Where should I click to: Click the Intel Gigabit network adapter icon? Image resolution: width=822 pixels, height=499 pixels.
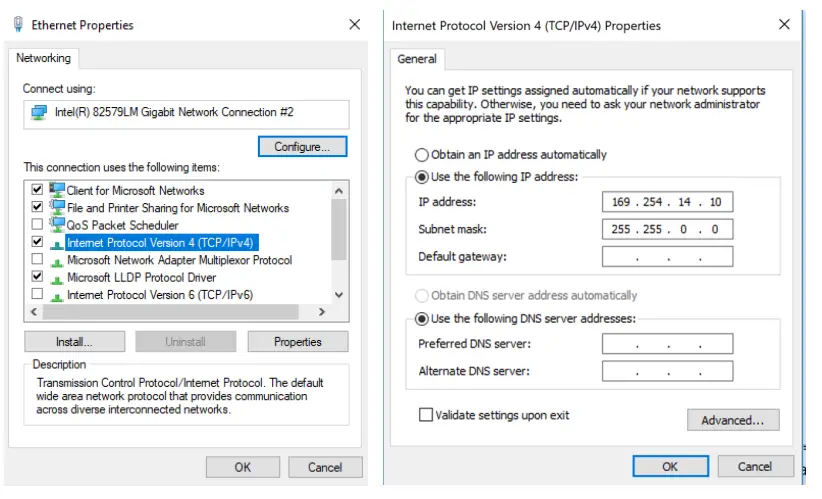pos(39,112)
